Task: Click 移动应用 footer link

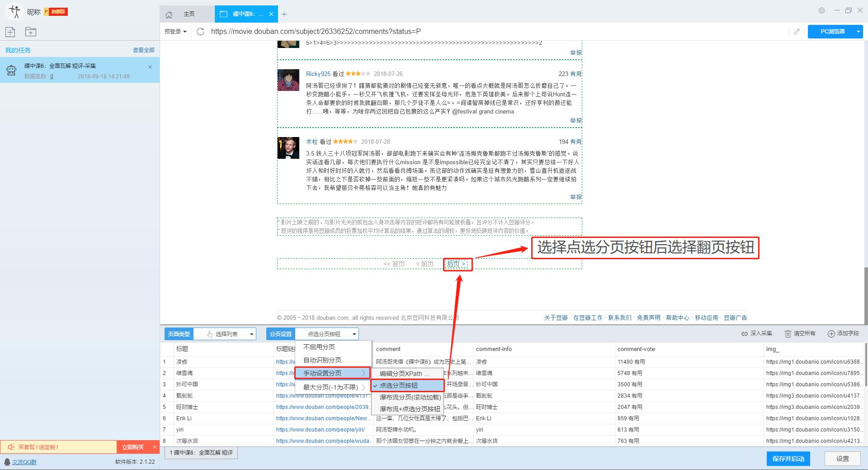Action: pos(707,318)
